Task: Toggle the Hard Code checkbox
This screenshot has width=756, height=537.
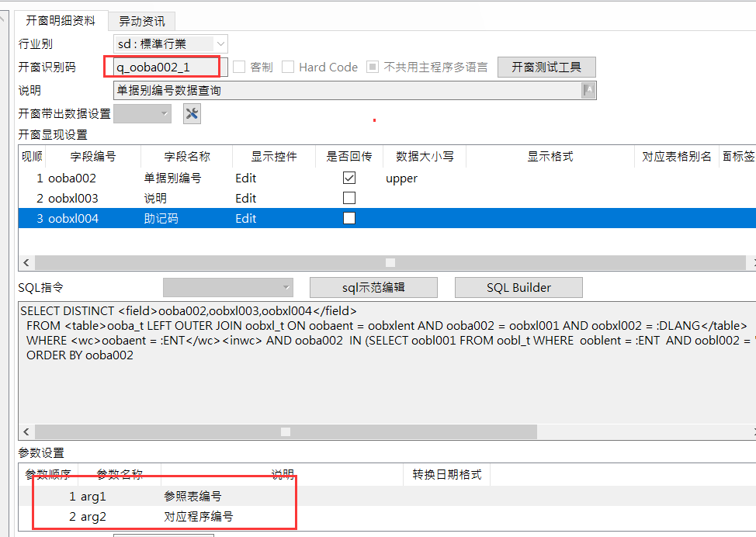Action: tap(288, 67)
